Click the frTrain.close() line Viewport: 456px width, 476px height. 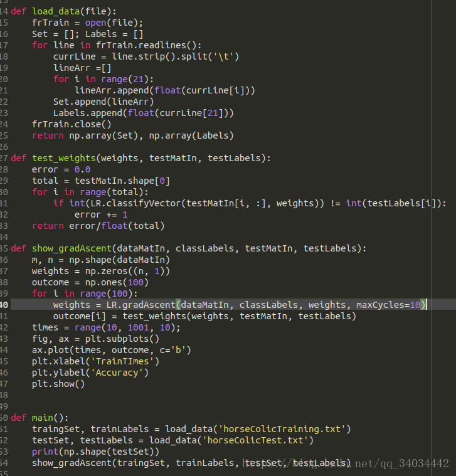pyautogui.click(x=72, y=124)
